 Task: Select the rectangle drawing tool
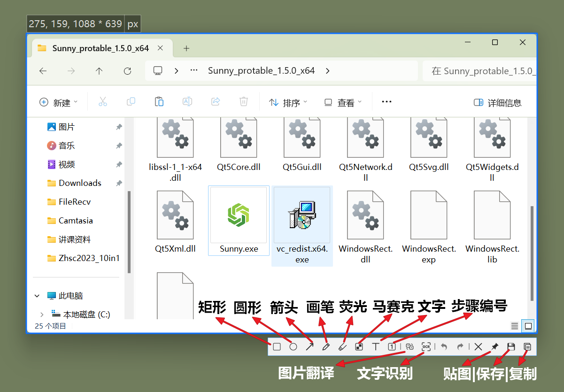(x=277, y=347)
